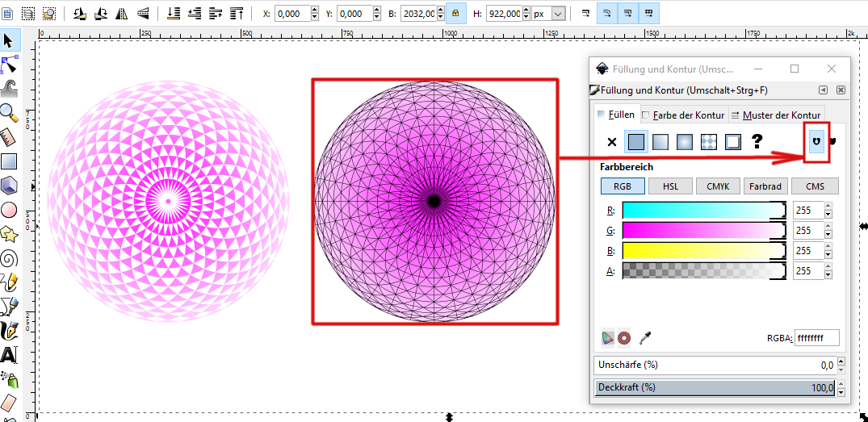Open the Muster der Kontur tab
This screenshot has height=422, width=868.
pyautogui.click(x=776, y=115)
